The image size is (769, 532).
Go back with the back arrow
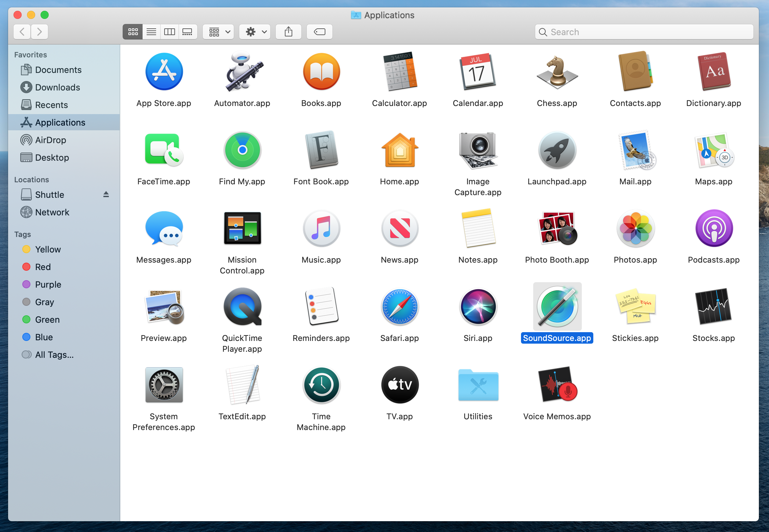(x=22, y=32)
